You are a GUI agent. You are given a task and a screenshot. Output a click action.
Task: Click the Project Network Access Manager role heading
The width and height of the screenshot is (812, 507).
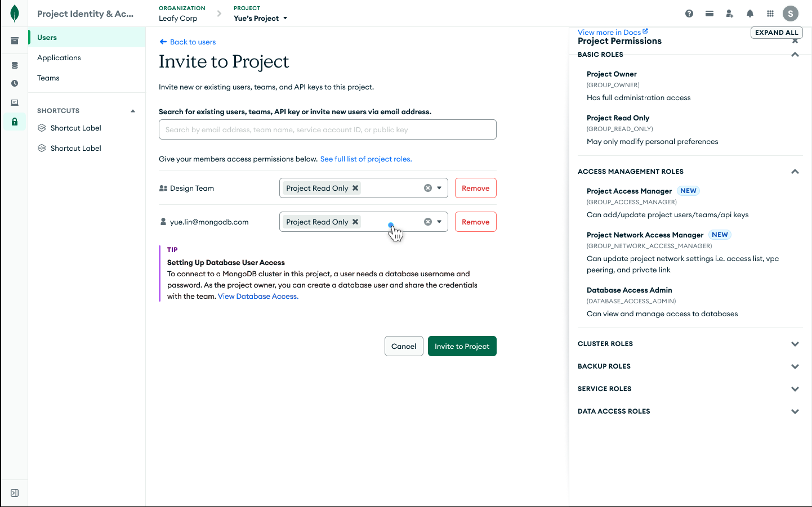pos(645,235)
